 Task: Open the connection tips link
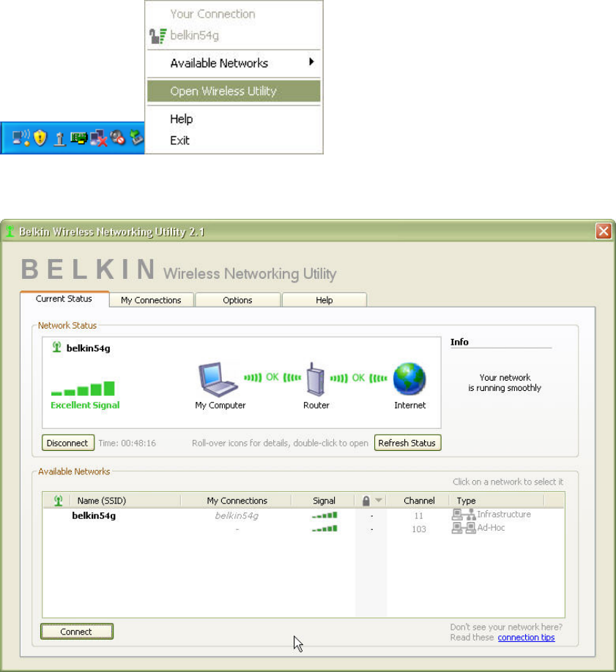click(x=527, y=638)
